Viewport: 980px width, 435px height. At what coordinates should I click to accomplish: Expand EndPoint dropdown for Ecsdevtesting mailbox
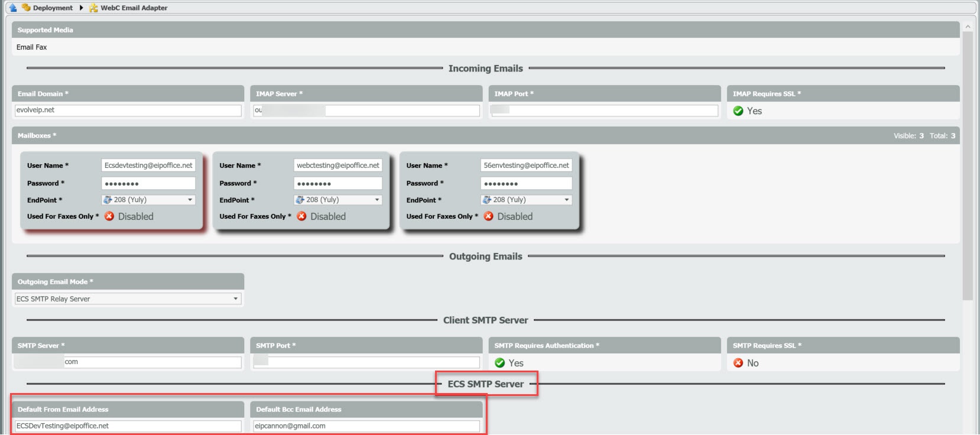tap(190, 200)
